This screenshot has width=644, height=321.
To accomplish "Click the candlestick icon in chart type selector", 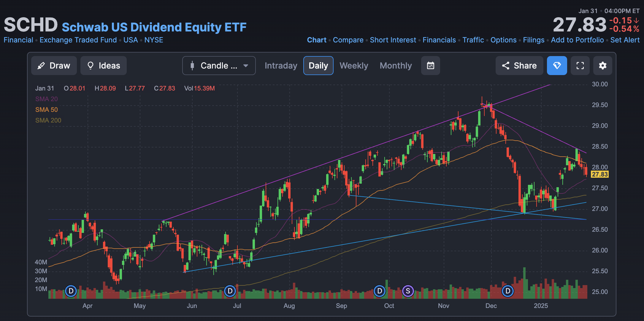I will pyautogui.click(x=192, y=66).
